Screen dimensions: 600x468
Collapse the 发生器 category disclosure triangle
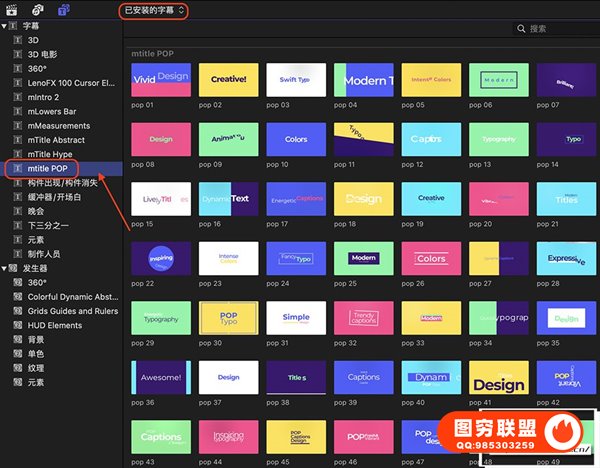5,269
